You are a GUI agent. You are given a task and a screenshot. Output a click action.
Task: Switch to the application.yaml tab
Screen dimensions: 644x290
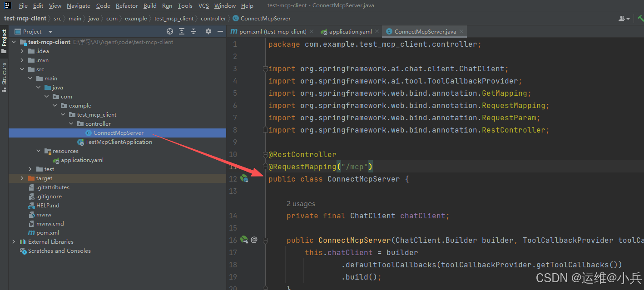coord(350,32)
